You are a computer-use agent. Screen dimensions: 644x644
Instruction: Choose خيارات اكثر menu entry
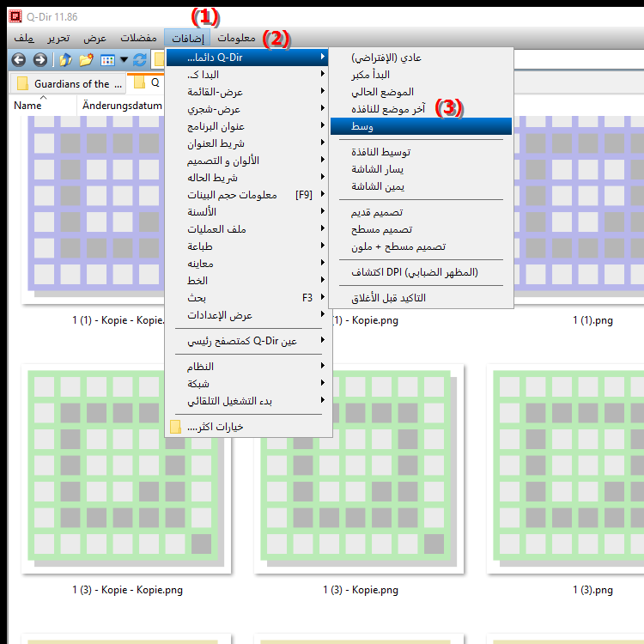[x=247, y=427]
